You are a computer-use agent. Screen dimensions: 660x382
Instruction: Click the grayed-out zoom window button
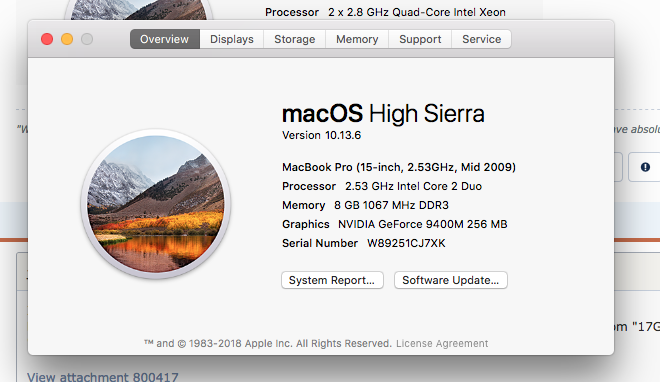pyautogui.click(x=87, y=39)
